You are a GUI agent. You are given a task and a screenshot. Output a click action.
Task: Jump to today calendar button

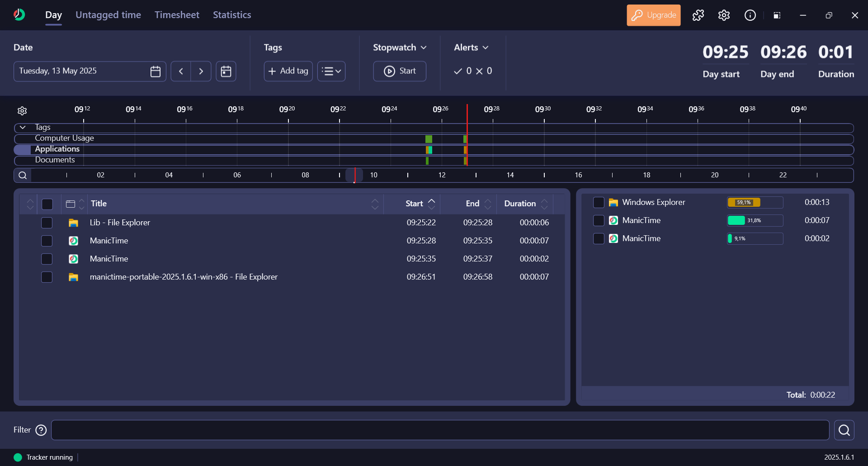click(x=226, y=71)
